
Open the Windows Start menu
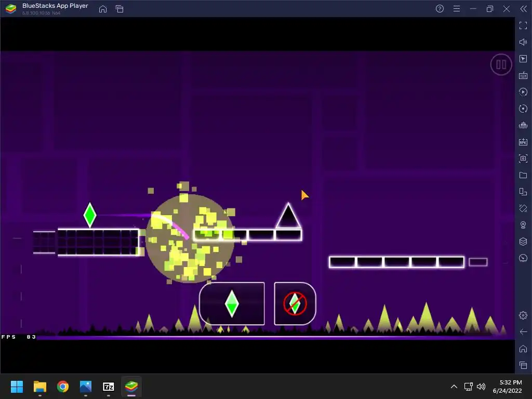pyautogui.click(x=17, y=387)
